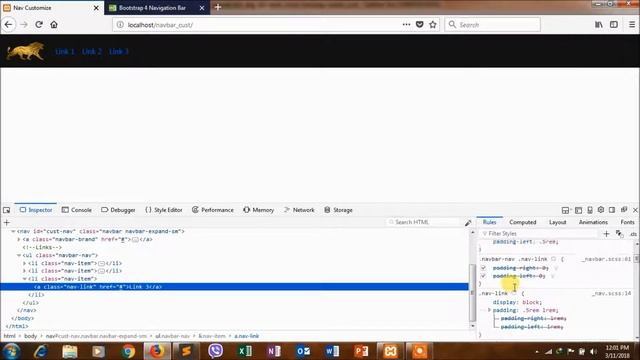Select ul.navbar-nav in the breadcrumb
Screen dimensions: 640x360
pos(172,336)
